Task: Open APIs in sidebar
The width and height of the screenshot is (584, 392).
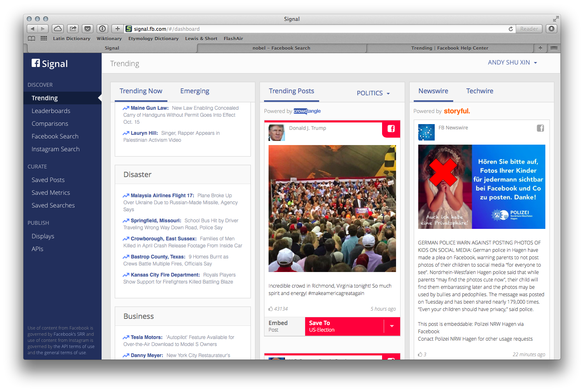Action: pyautogui.click(x=37, y=249)
